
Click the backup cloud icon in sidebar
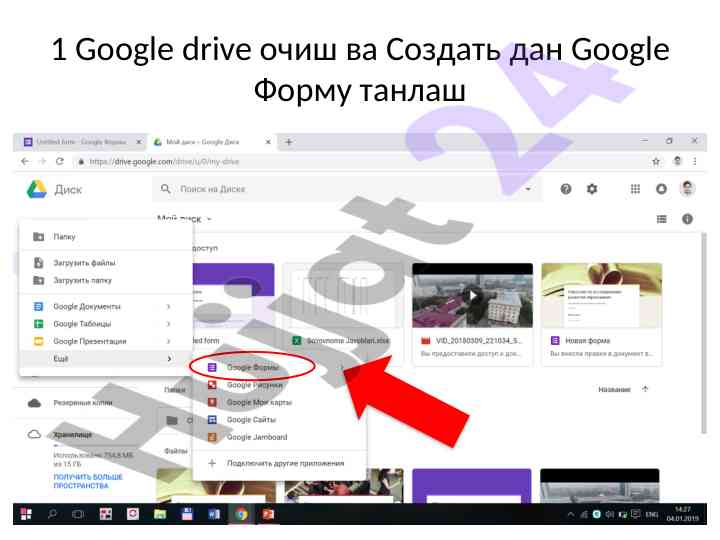pos(34,403)
